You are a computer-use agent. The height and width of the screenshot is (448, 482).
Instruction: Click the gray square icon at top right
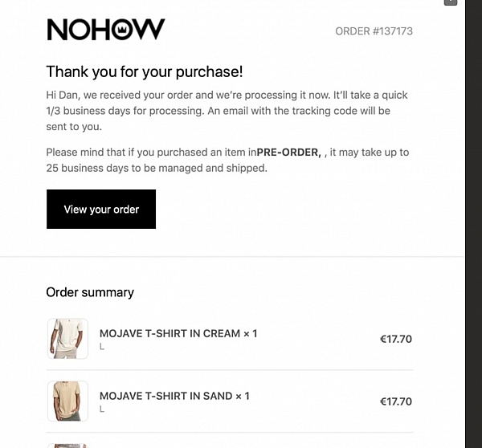(451, 2)
